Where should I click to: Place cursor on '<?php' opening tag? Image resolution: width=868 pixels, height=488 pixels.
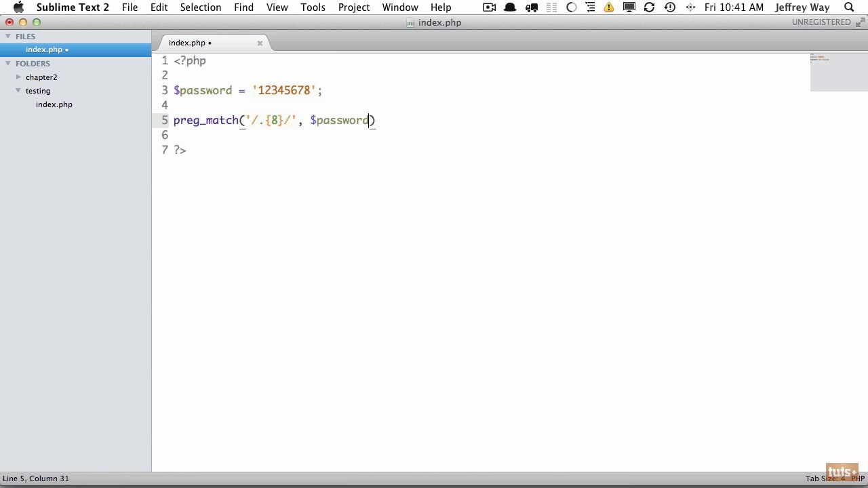190,60
